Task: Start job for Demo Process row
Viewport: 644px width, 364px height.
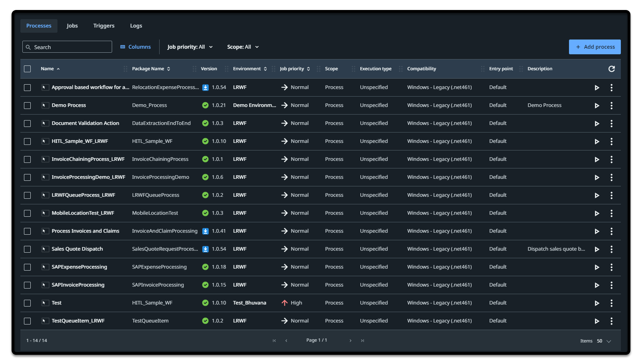Action: click(597, 106)
